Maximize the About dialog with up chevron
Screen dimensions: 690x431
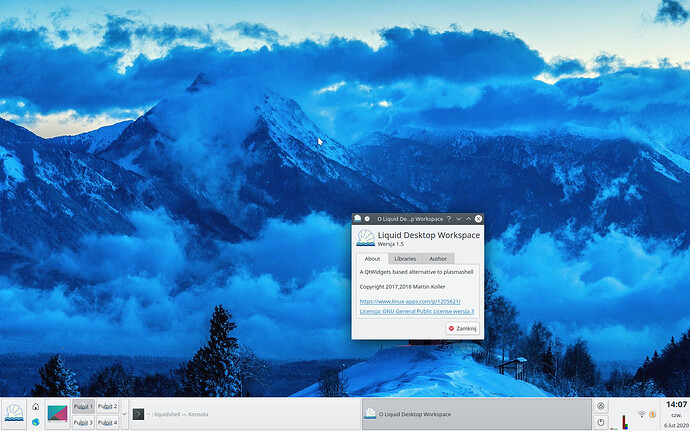click(468, 218)
